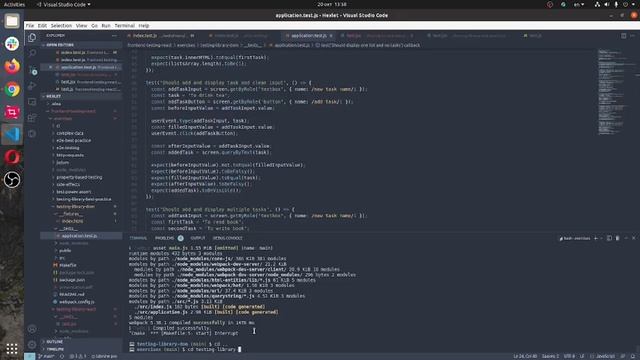
Task: Click the main git branch indicator
Action: 46,356
